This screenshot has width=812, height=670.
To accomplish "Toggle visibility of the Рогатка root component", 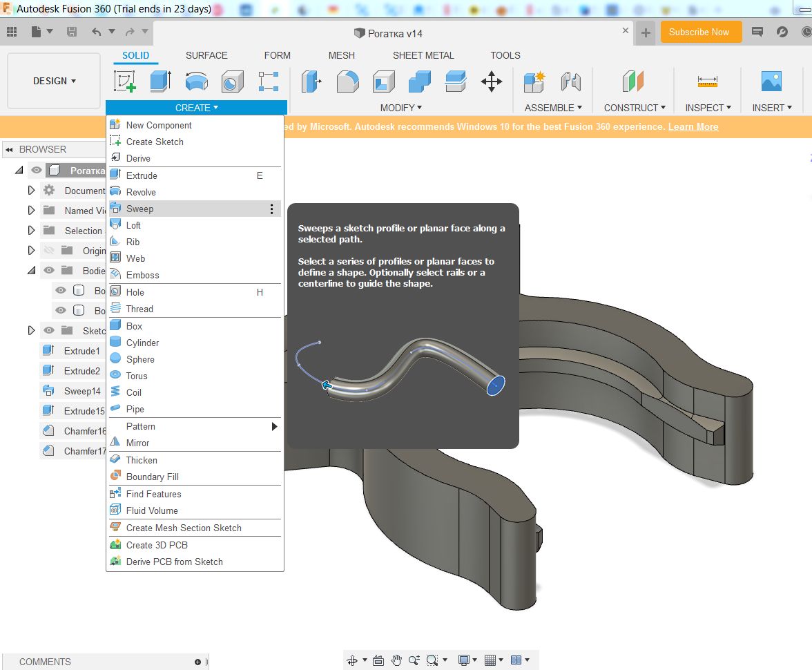I will click(x=37, y=171).
